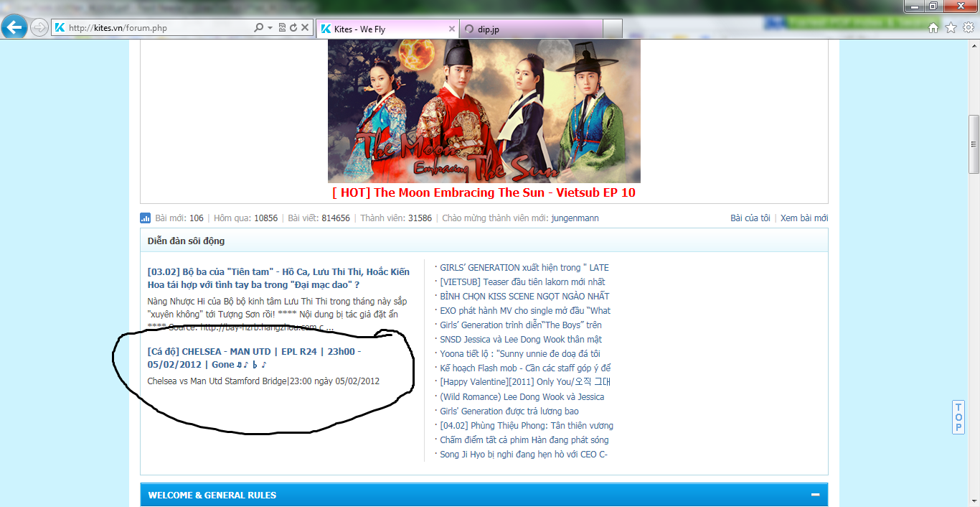Viewport: 980px width, 507px height.
Task: Open SNSD Jessica và Lee Dong Wook thread
Action: [521, 340]
